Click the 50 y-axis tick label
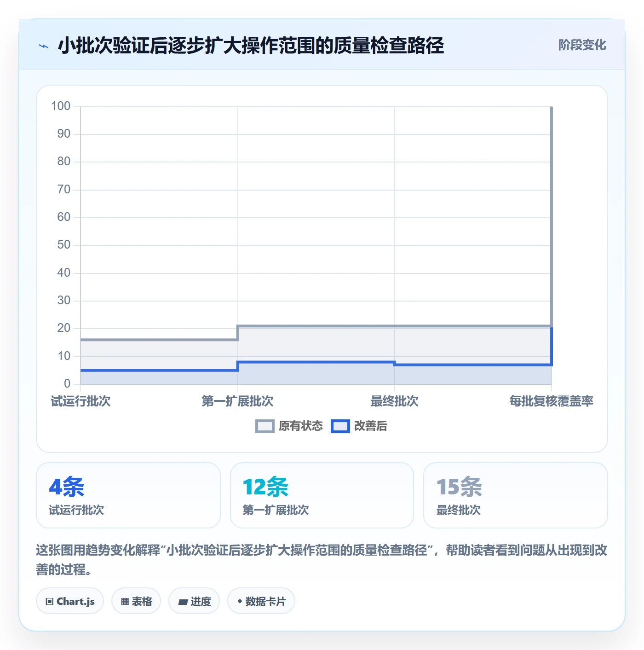The width and height of the screenshot is (644, 650). tap(64, 245)
